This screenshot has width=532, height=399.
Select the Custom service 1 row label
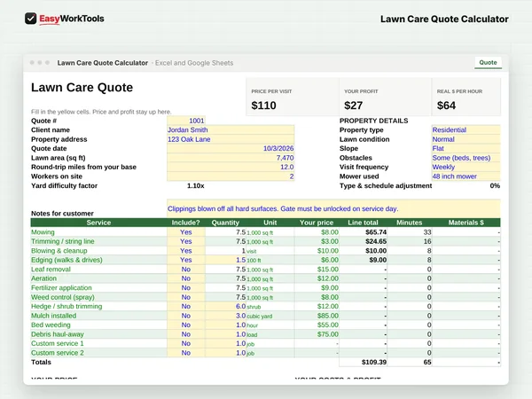(x=58, y=343)
